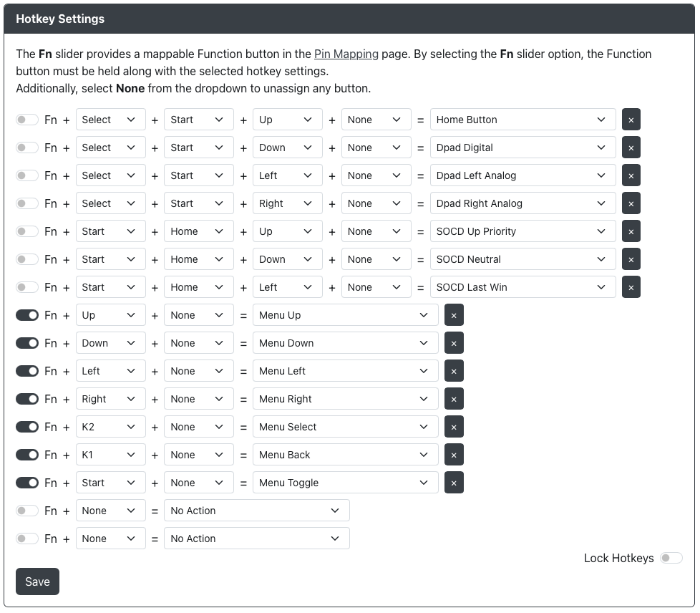Click the Save button
700x613 pixels.
[37, 581]
